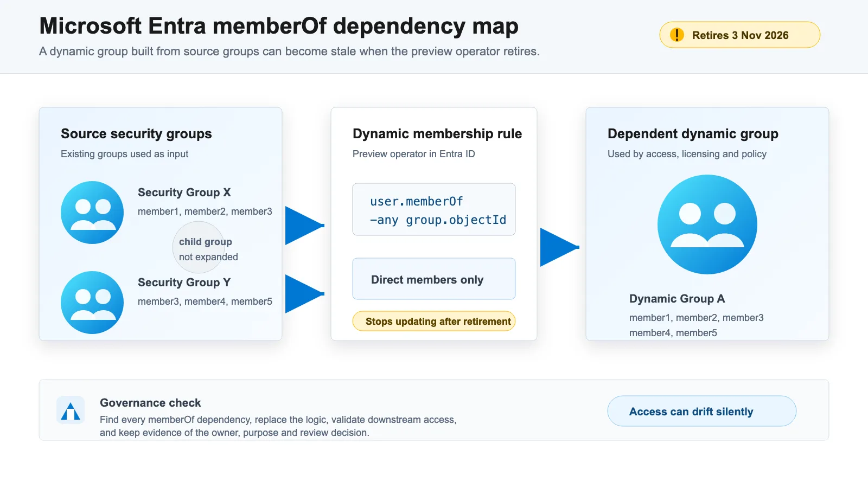The image size is (868, 488).
Task: Click the "Dynamic Group A" label
Action: (677, 299)
